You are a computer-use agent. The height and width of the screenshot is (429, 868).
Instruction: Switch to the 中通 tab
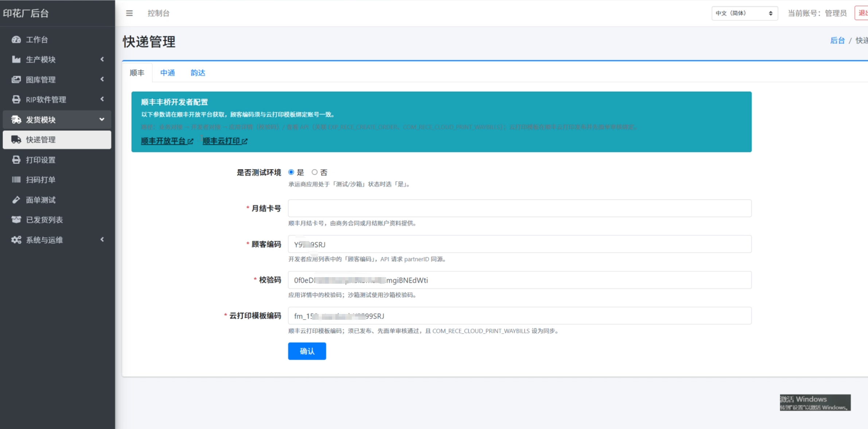(x=168, y=73)
